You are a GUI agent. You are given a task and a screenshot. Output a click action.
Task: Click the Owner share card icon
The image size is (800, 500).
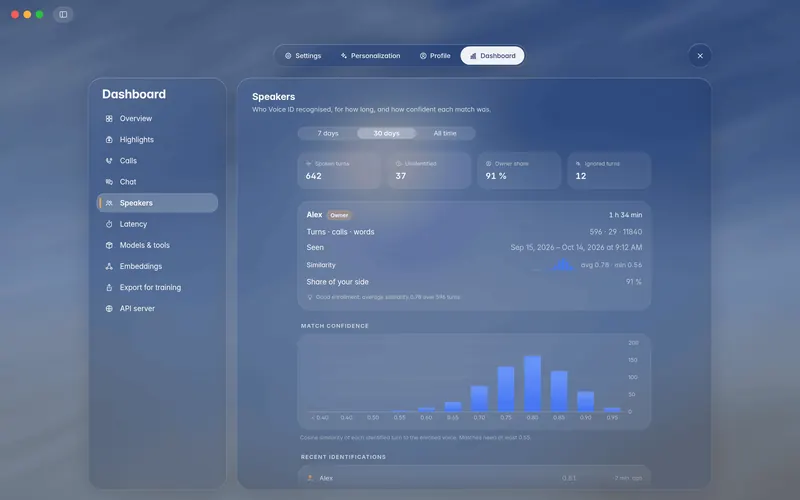488,164
